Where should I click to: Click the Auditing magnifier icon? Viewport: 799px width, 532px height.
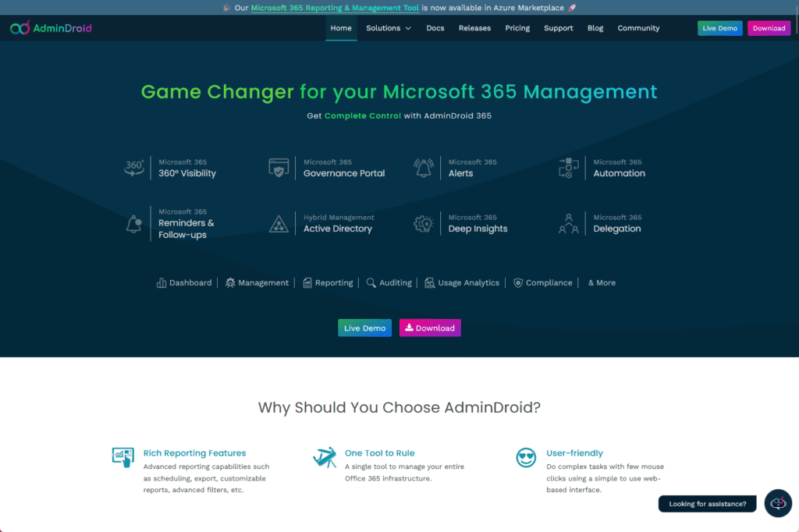(x=371, y=283)
